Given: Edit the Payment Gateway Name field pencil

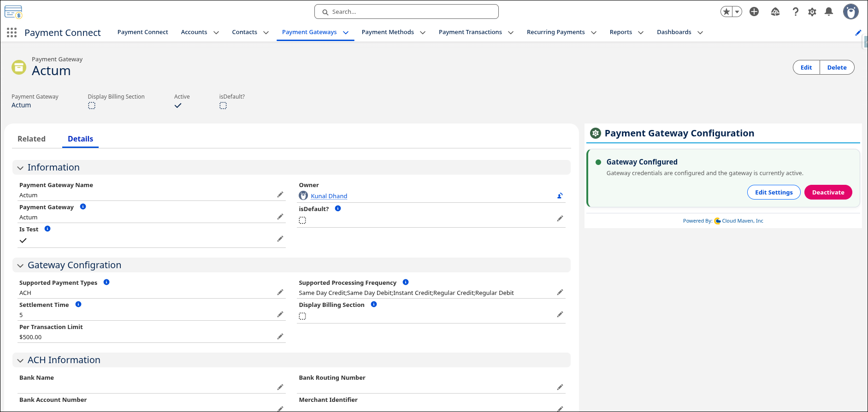Looking at the screenshot, I should tap(280, 194).
